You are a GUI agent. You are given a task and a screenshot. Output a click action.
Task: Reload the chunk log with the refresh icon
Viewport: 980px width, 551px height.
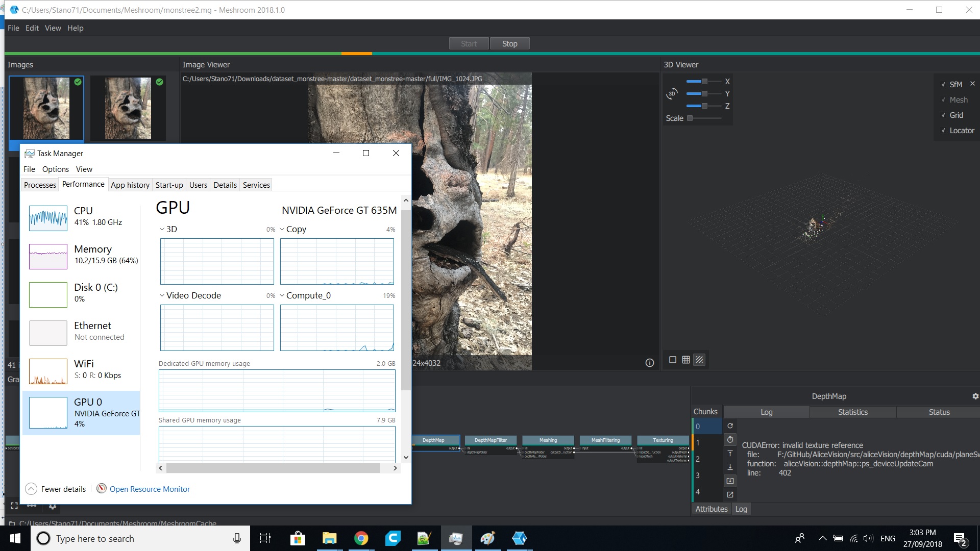(729, 425)
